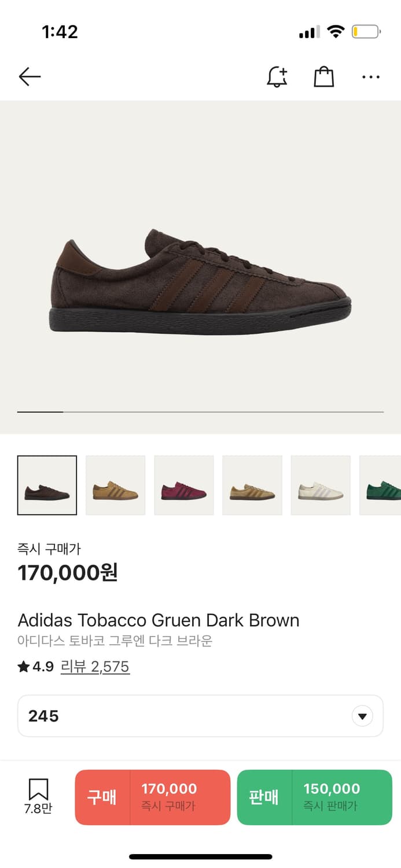
Task: Choose the fourth tan gum-sole shoe thumbnail
Action: click(252, 486)
